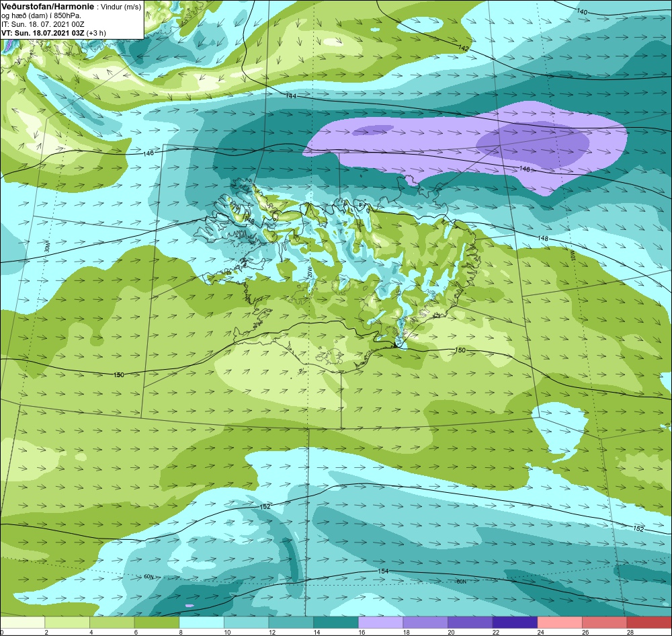Screen dimensions: 672x636
Task: Select the "og hæð (dam) í 850hPa." line
Action: [x=41, y=15]
